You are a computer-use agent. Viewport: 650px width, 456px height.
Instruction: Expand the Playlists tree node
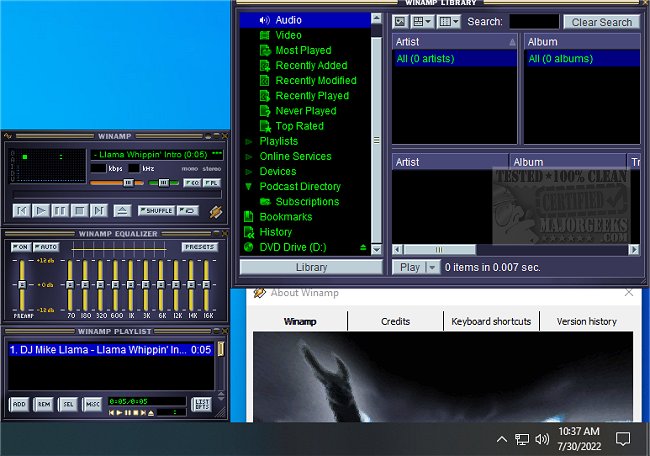[249, 142]
